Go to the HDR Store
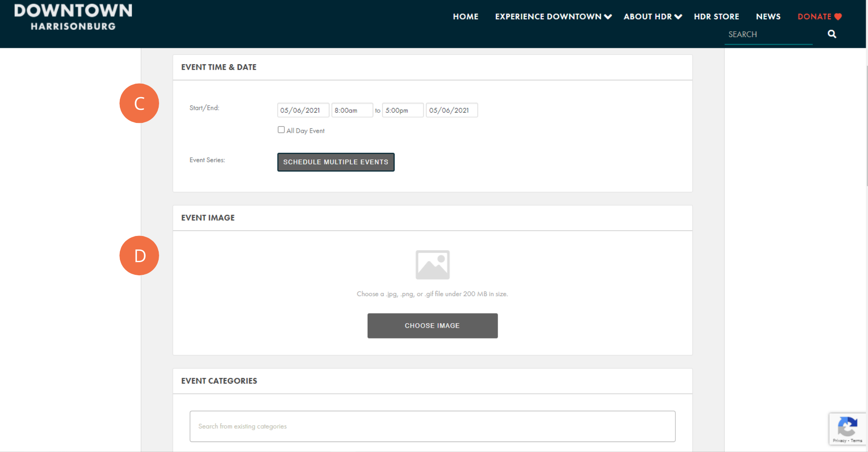Image resolution: width=868 pixels, height=452 pixels. click(x=717, y=17)
